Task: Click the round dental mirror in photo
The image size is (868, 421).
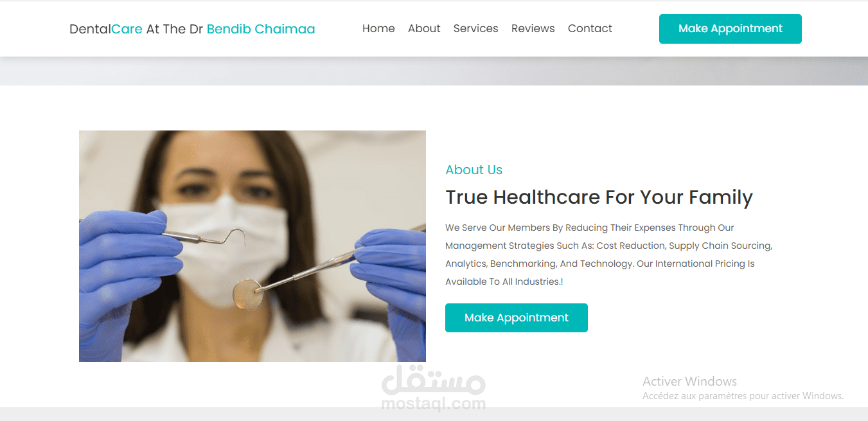Action: pos(248,295)
